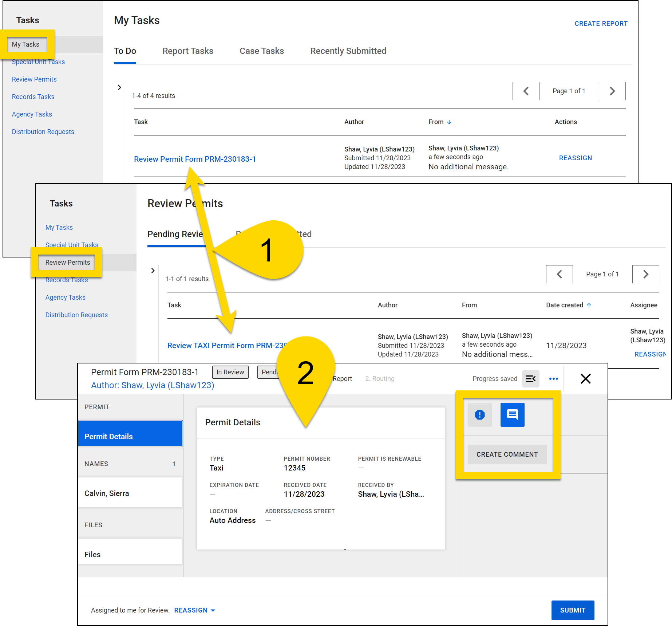This screenshot has width=672, height=626.
Task: Go to next page in My Tasks
Action: point(612,91)
